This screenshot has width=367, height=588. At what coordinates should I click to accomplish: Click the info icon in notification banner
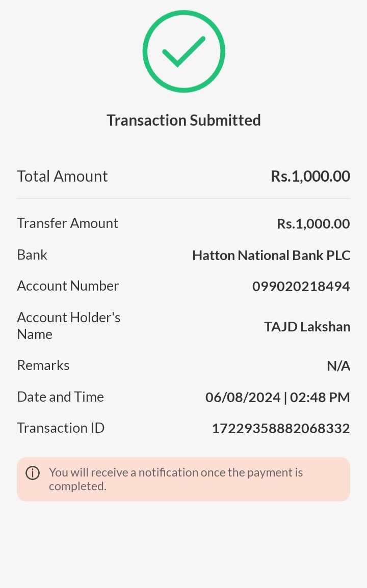click(33, 473)
